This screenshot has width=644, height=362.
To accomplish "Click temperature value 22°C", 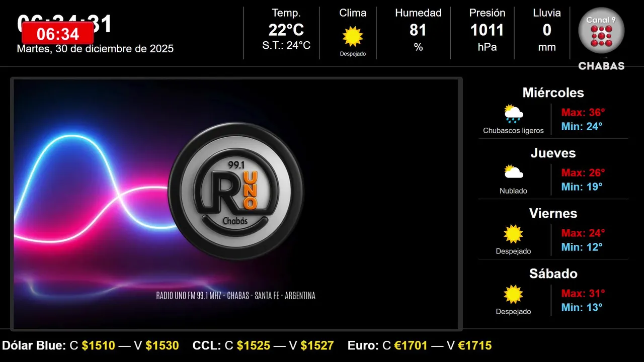I will click(x=286, y=30).
